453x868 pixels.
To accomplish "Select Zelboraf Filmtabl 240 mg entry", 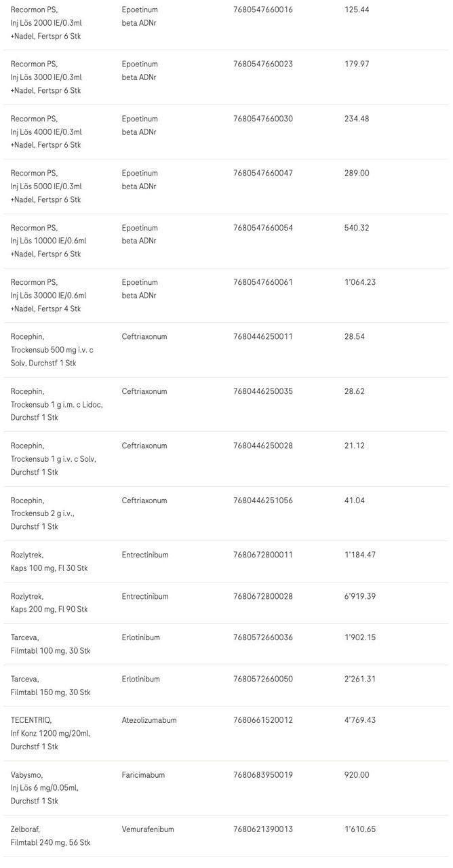I will click(50, 836).
